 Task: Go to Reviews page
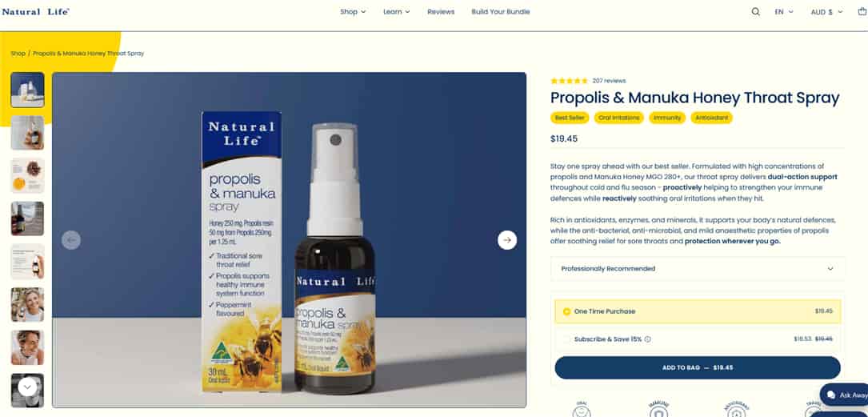point(441,12)
